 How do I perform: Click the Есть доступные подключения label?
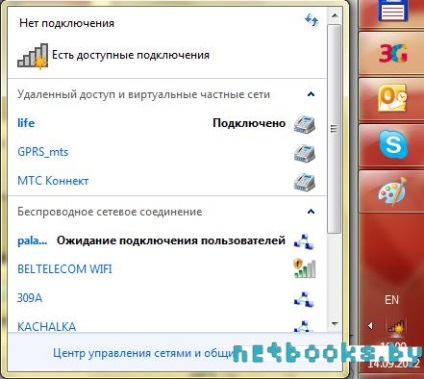(x=131, y=55)
